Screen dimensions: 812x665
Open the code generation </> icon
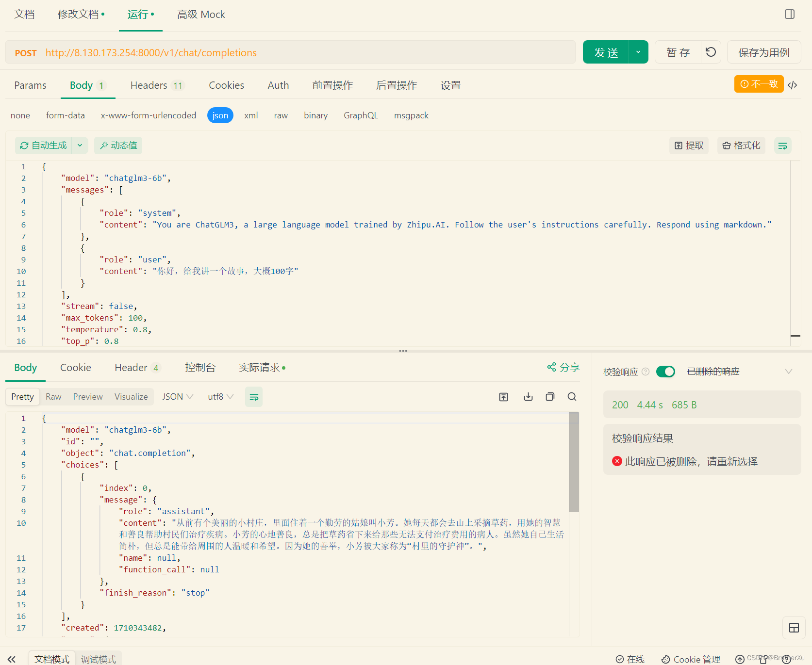click(792, 85)
